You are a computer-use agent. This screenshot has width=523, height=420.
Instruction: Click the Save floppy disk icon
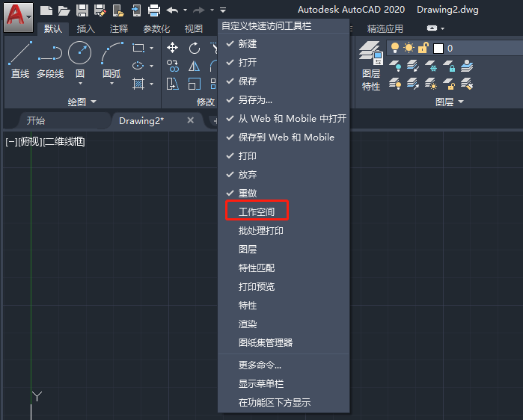[x=82, y=10]
